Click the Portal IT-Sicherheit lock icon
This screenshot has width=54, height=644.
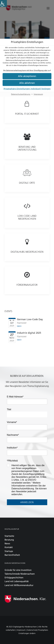27,104
